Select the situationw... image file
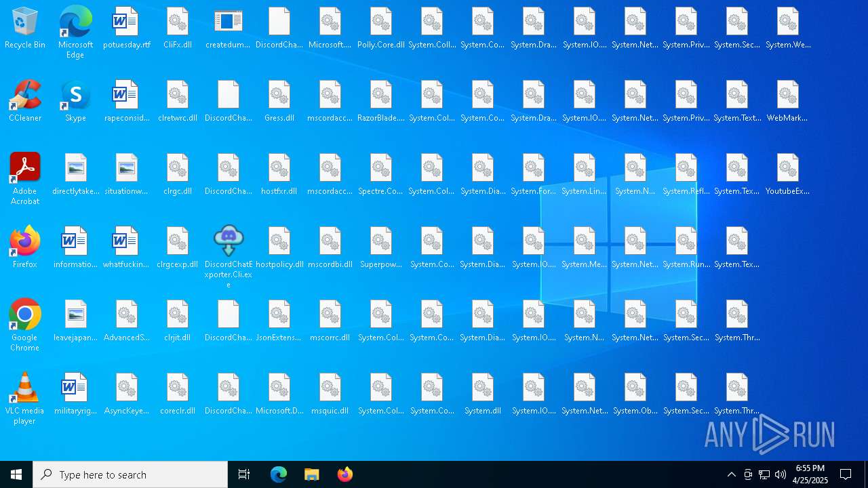This screenshot has width=868, height=488. 127,175
